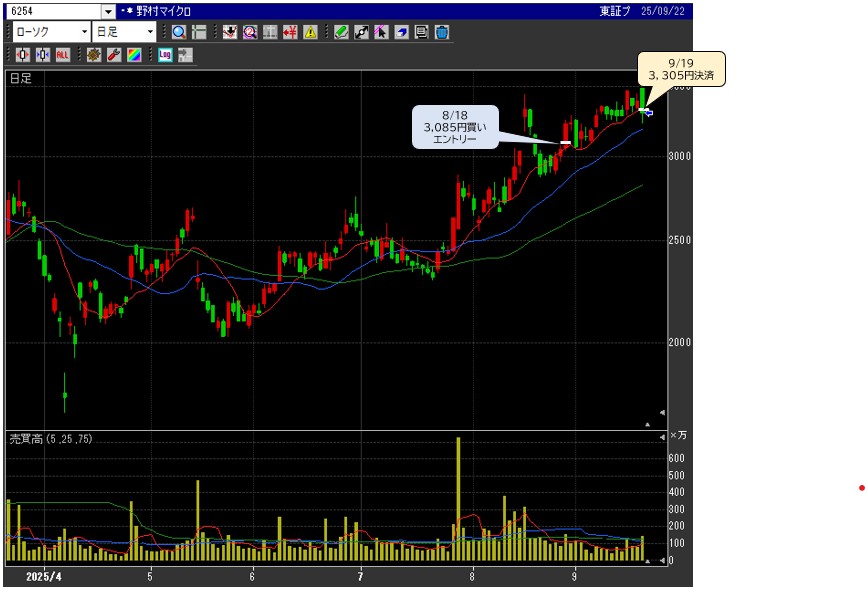The image size is (866, 589).
Task: Select the green pencil drawing tool
Action: pyautogui.click(x=341, y=32)
